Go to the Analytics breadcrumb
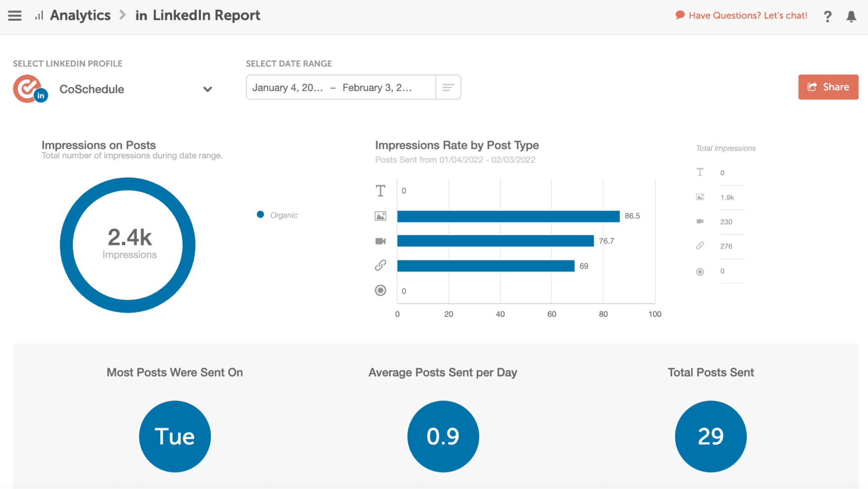This screenshot has width=868, height=489. click(x=80, y=16)
